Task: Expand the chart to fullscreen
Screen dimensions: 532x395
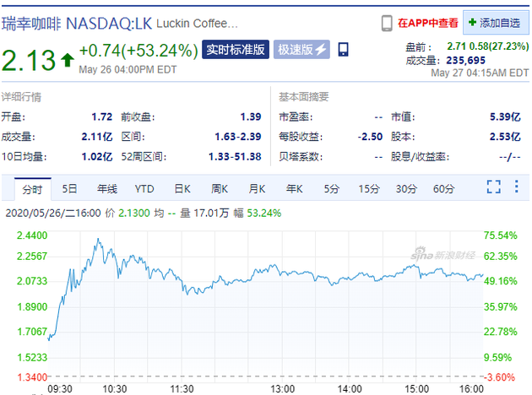Action: 494,187
